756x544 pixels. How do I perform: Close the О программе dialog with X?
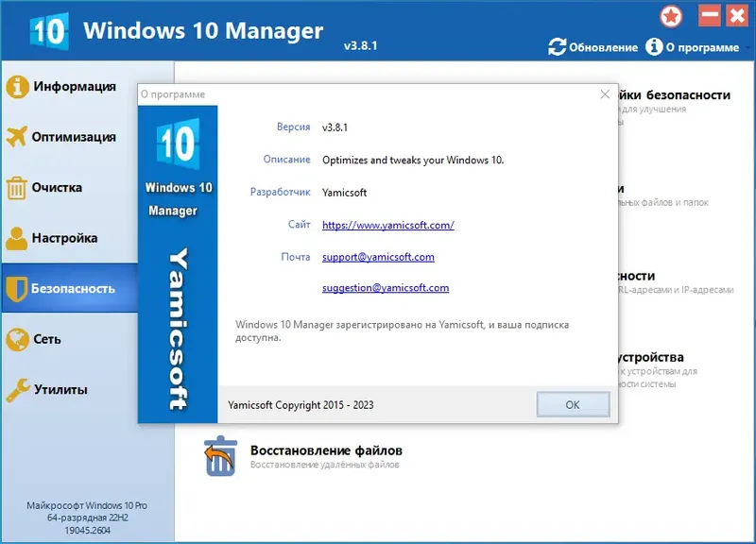tap(605, 94)
